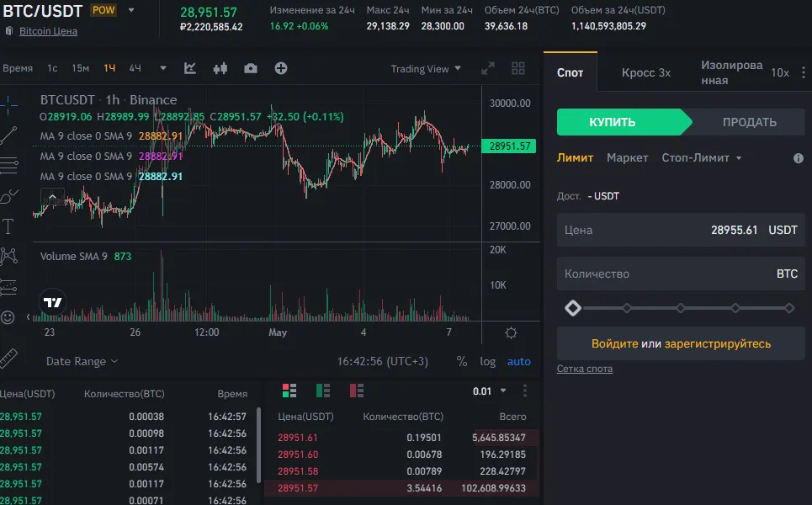The width and height of the screenshot is (812, 505).
Task: Click the 28951.61 ask price row
Action: click(x=402, y=438)
